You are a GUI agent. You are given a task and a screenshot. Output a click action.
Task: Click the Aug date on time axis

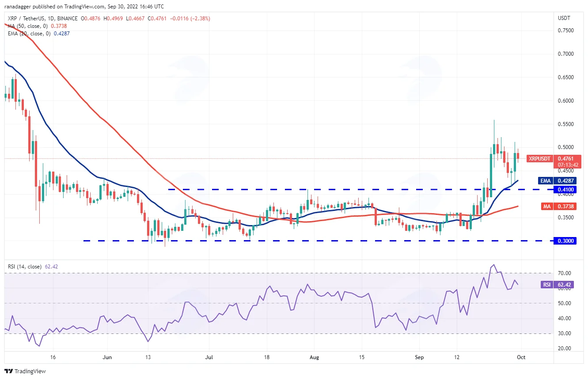314,357
